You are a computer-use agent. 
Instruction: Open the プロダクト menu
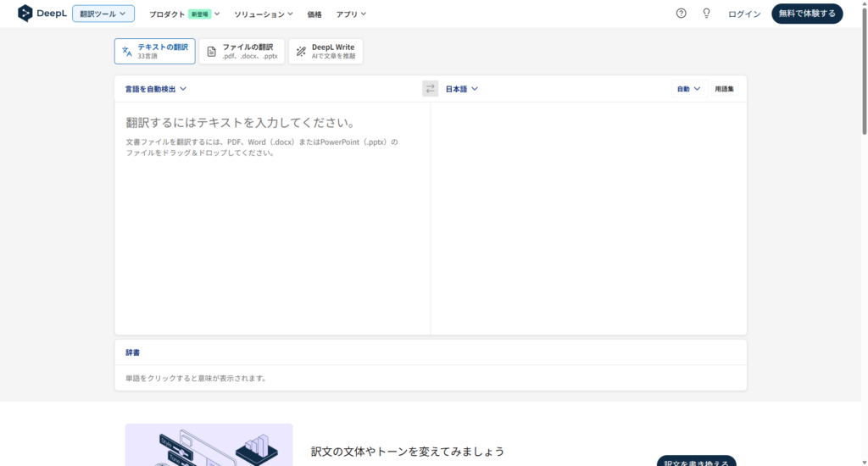(x=184, y=14)
